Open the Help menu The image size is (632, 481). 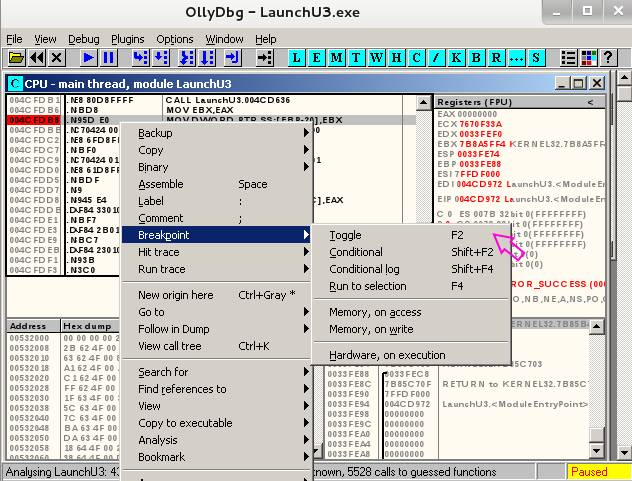coord(266,39)
